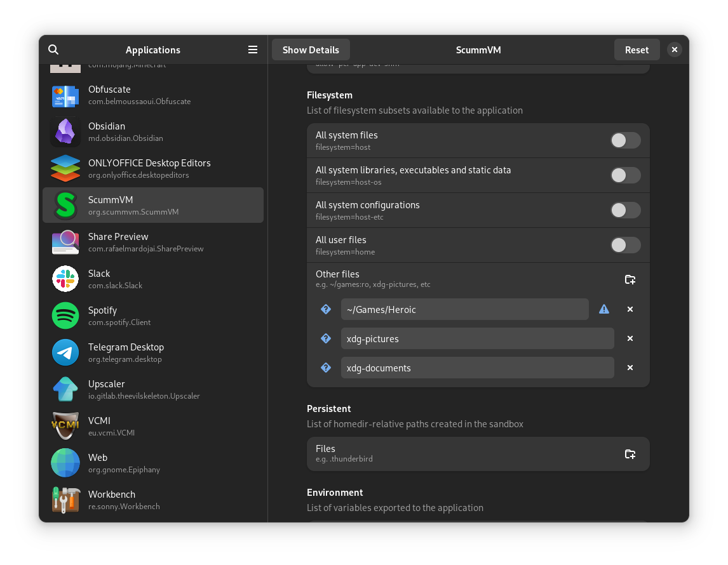Image resolution: width=728 pixels, height=565 pixels.
Task: Open Obsidian entry in applications list
Action: (152, 132)
